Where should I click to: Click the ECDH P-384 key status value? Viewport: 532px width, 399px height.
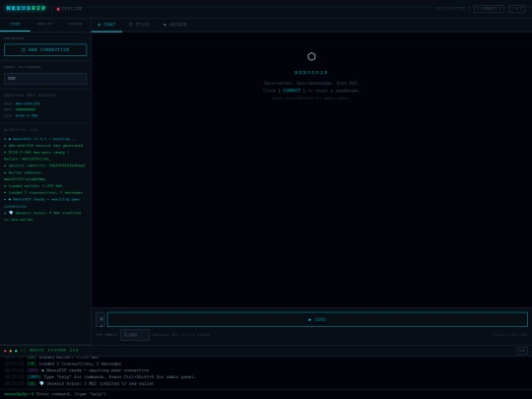(x=27, y=115)
